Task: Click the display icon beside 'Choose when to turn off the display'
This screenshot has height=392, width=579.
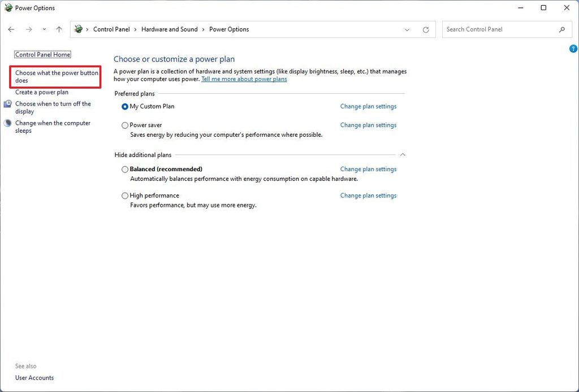Action: pos(7,104)
